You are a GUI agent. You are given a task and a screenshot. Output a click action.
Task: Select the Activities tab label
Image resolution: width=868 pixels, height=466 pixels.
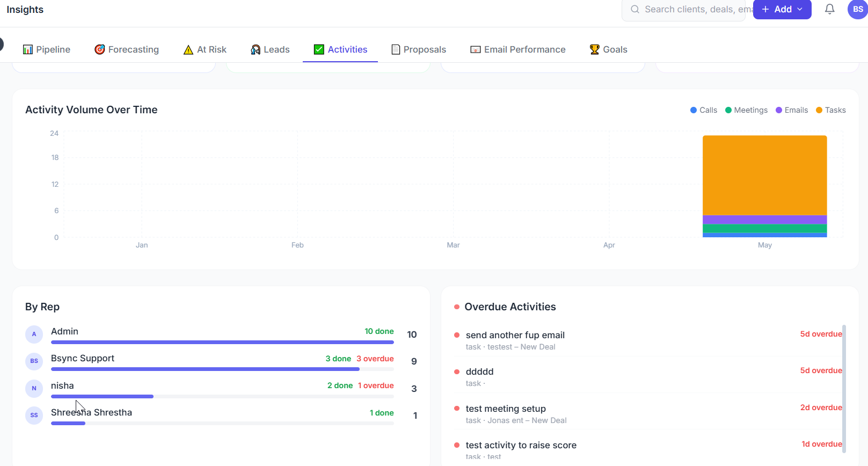(x=348, y=49)
